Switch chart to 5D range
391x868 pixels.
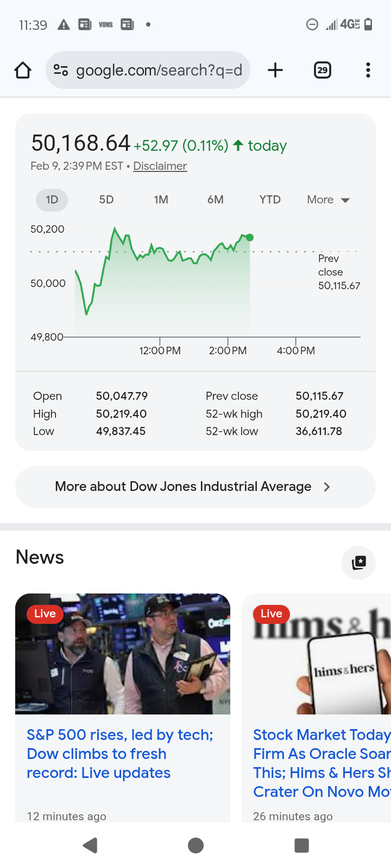(106, 200)
